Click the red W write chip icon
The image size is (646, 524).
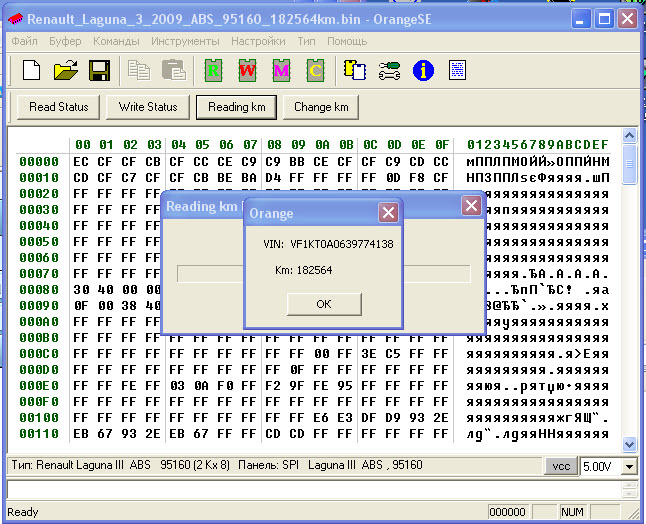coord(247,70)
